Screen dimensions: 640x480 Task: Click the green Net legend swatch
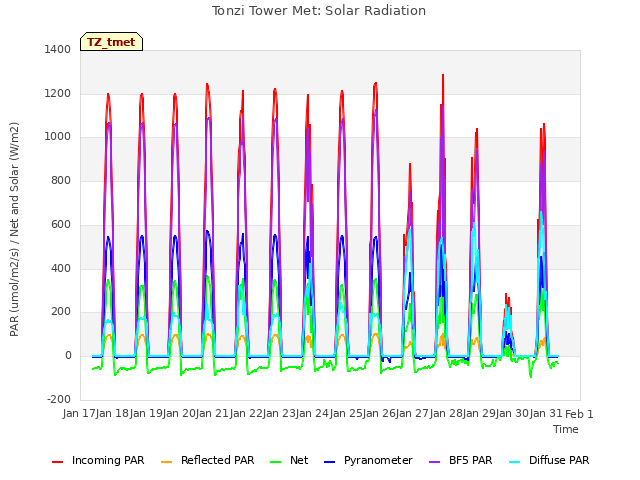(276, 462)
